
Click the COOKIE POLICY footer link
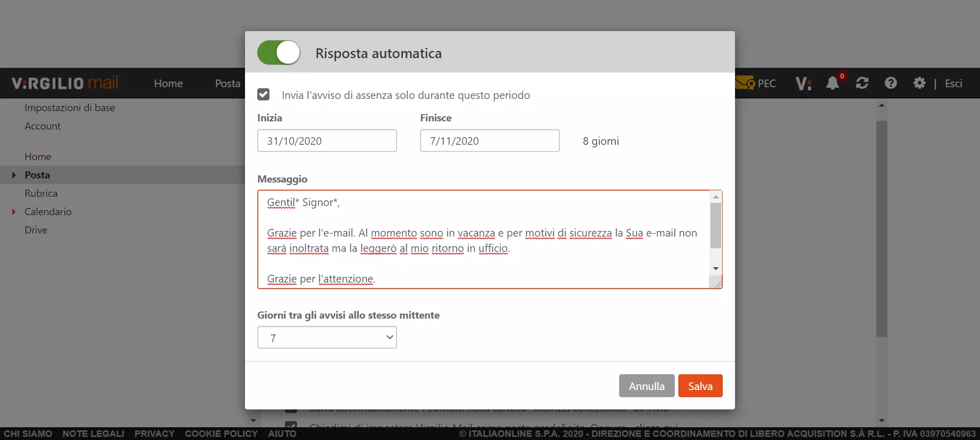point(222,434)
